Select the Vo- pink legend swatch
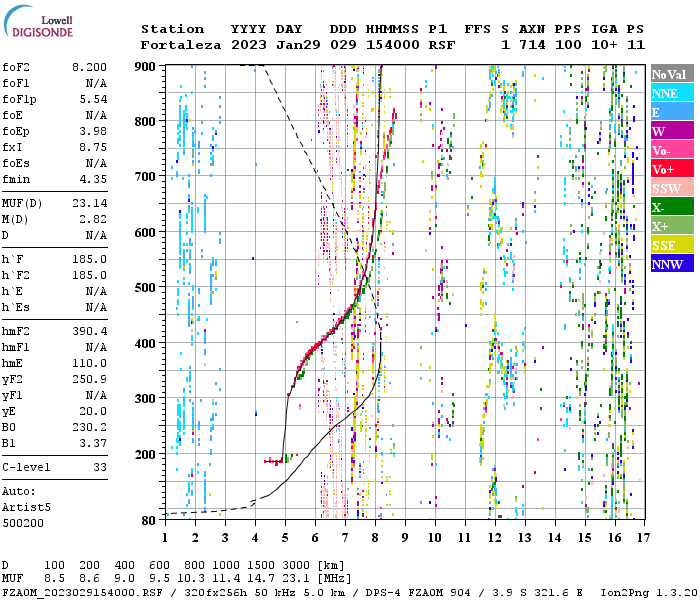The image size is (700, 600). tap(672, 150)
